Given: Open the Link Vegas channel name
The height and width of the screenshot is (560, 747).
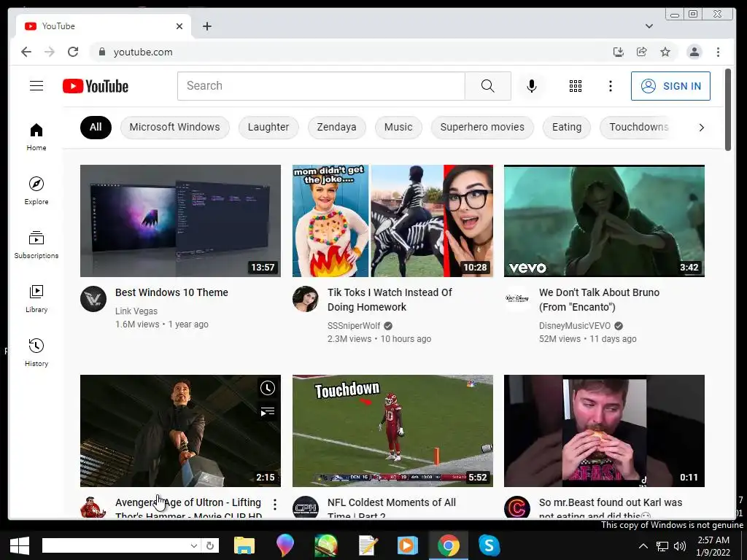Looking at the screenshot, I should click(x=136, y=311).
